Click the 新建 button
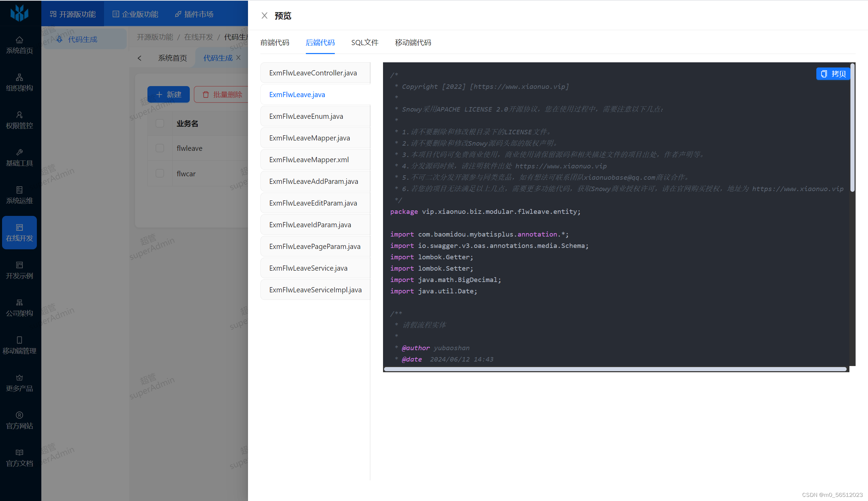Image resolution: width=868 pixels, height=501 pixels. point(168,94)
